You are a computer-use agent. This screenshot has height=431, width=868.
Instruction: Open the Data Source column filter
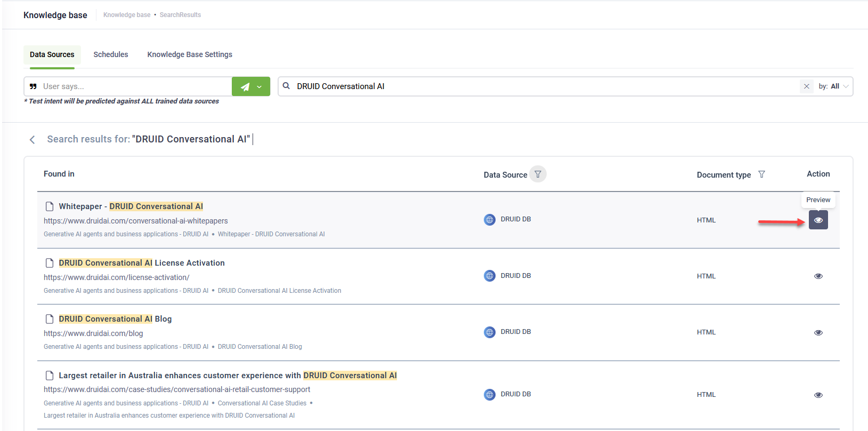538,174
